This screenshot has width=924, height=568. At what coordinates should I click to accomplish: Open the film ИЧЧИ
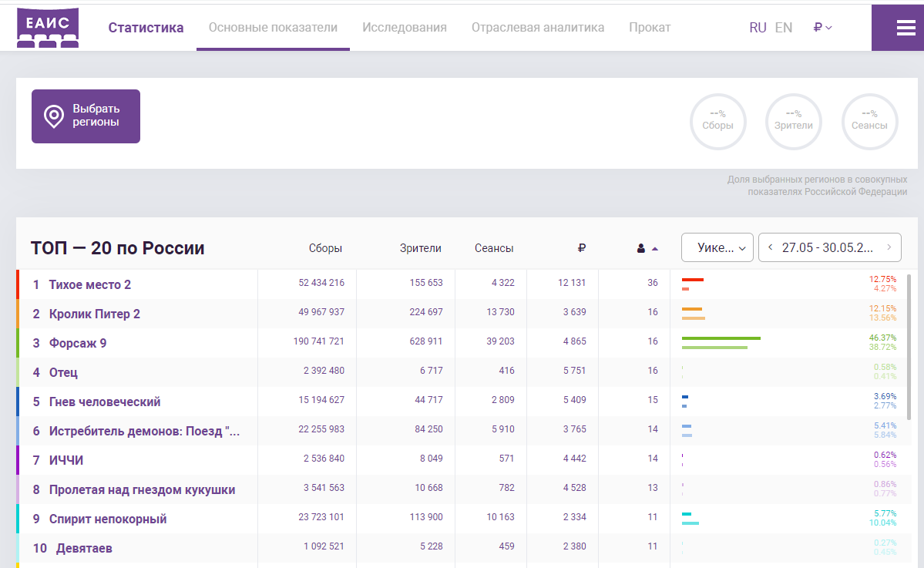[x=66, y=460]
